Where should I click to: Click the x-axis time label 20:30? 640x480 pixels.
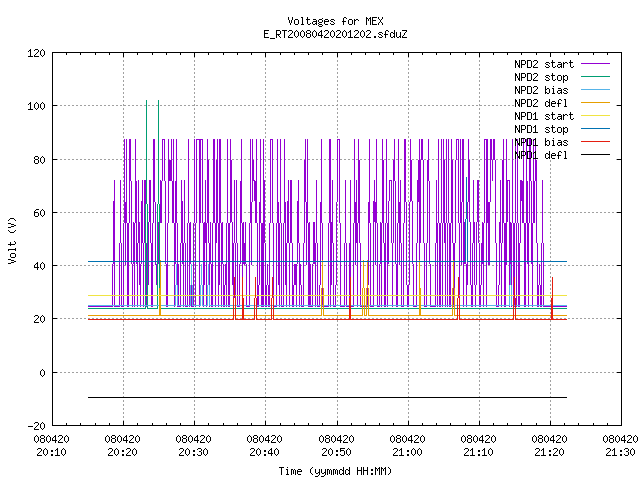coord(193,452)
